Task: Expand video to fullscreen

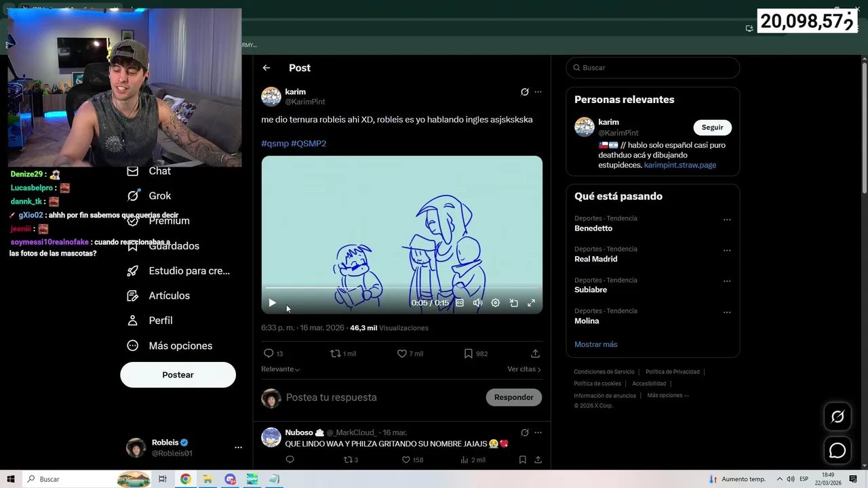Action: click(531, 303)
